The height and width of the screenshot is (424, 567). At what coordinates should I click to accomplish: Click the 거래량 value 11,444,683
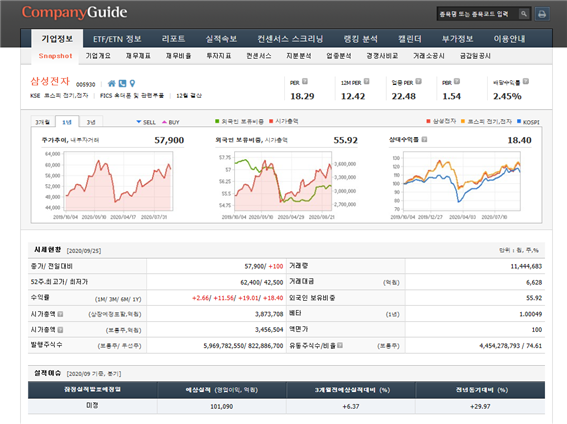point(526,266)
